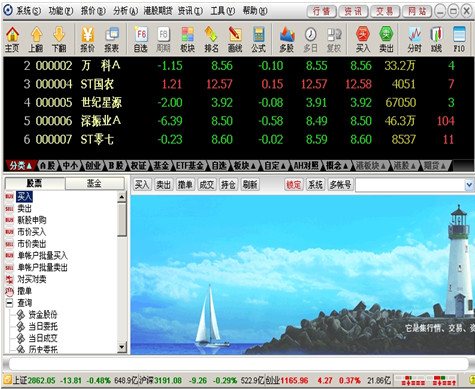Image resolution: width=475 pixels, height=389 pixels.
Task: Select the 画线 drawing tool
Action: pos(235,39)
